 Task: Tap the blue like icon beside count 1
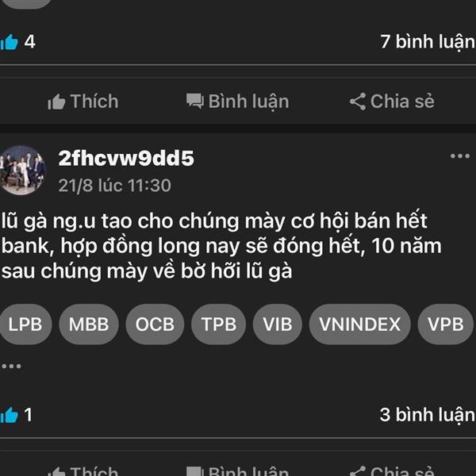(9, 415)
